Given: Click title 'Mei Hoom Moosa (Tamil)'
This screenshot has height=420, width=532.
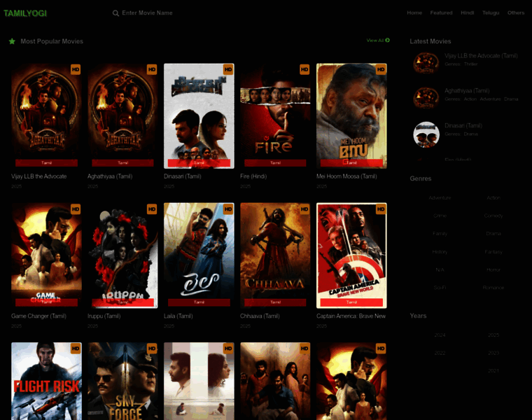Looking at the screenshot, I should (346, 176).
